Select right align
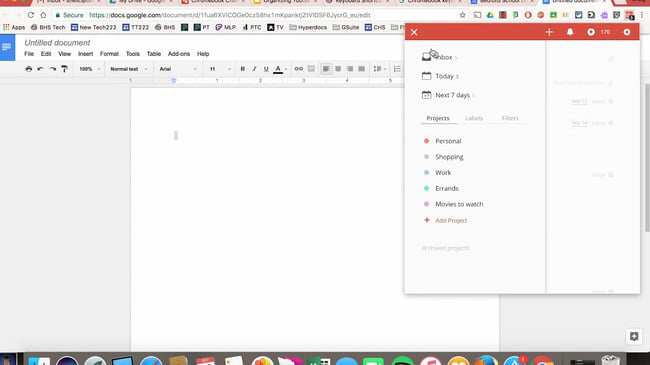The image size is (650, 365). (350, 69)
